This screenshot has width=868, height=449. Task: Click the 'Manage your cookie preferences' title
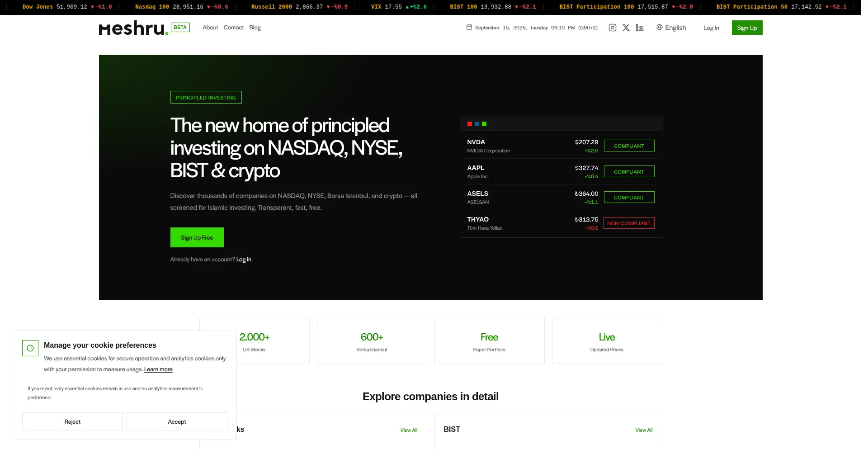(100, 345)
